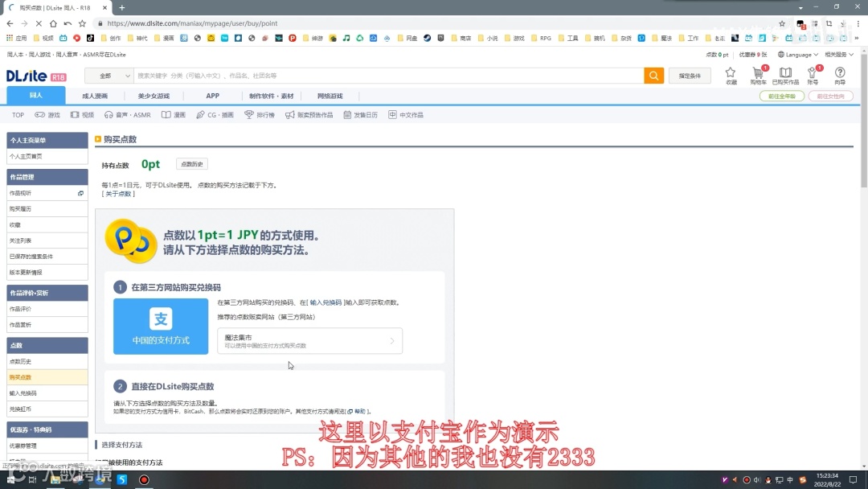Click the 前往女性向 button

pyautogui.click(x=830, y=96)
